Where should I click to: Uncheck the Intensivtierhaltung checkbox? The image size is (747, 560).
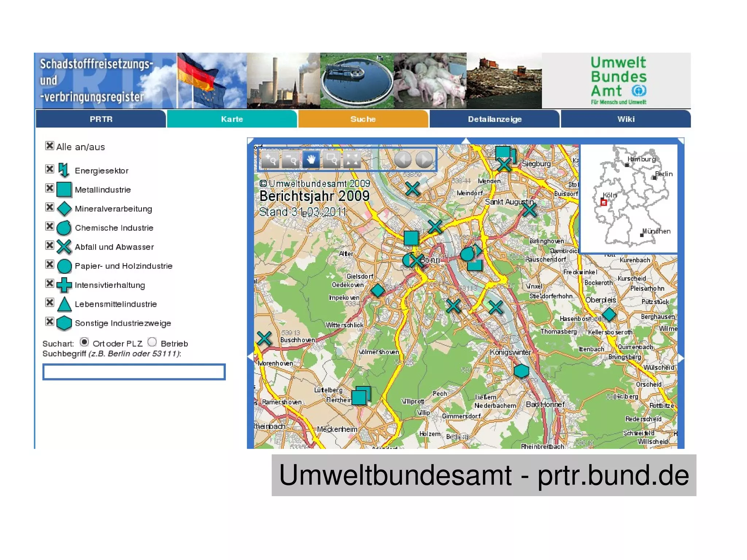(50, 283)
